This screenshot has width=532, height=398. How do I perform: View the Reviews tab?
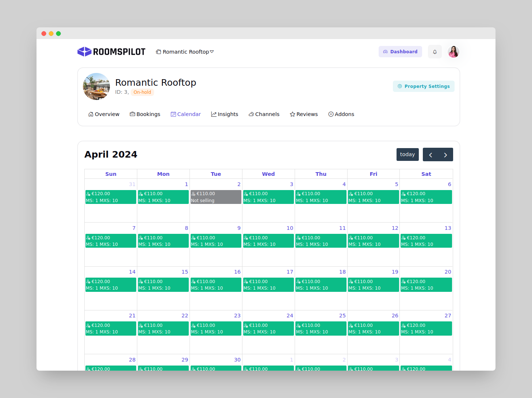pyautogui.click(x=304, y=114)
